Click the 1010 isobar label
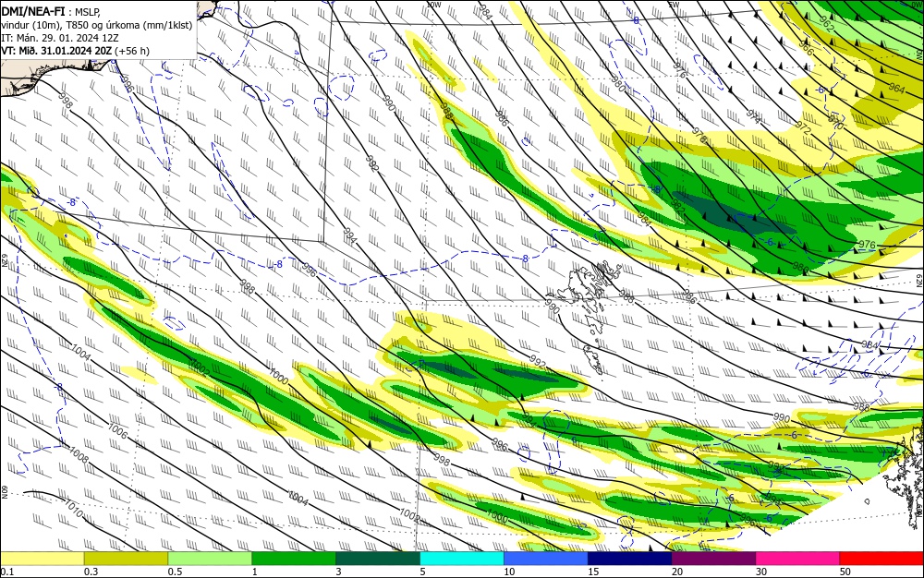 (x=73, y=509)
